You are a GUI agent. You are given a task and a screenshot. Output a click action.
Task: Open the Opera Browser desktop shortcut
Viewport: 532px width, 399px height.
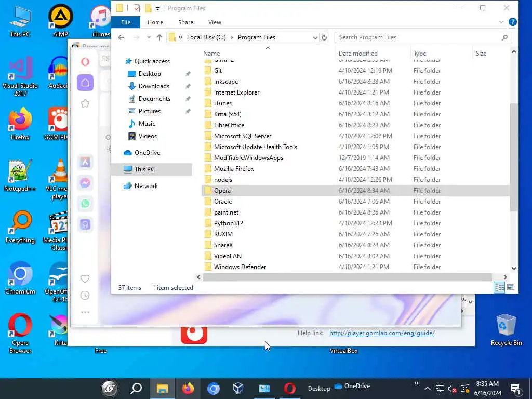click(x=20, y=334)
